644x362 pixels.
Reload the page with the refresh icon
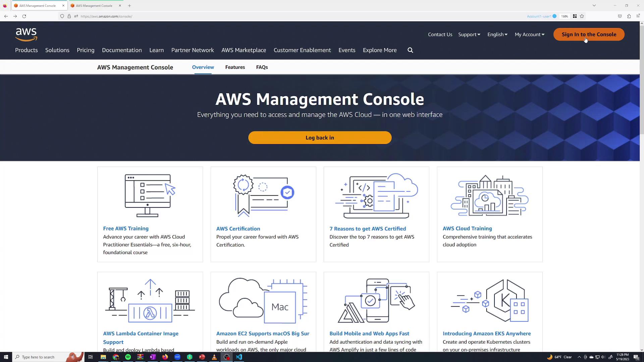[24, 16]
